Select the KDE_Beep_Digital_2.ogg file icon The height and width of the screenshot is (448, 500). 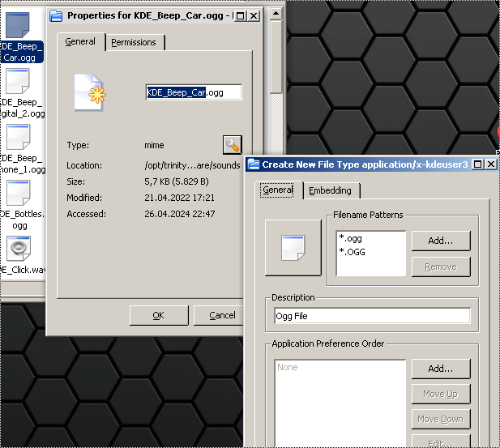click(x=18, y=83)
